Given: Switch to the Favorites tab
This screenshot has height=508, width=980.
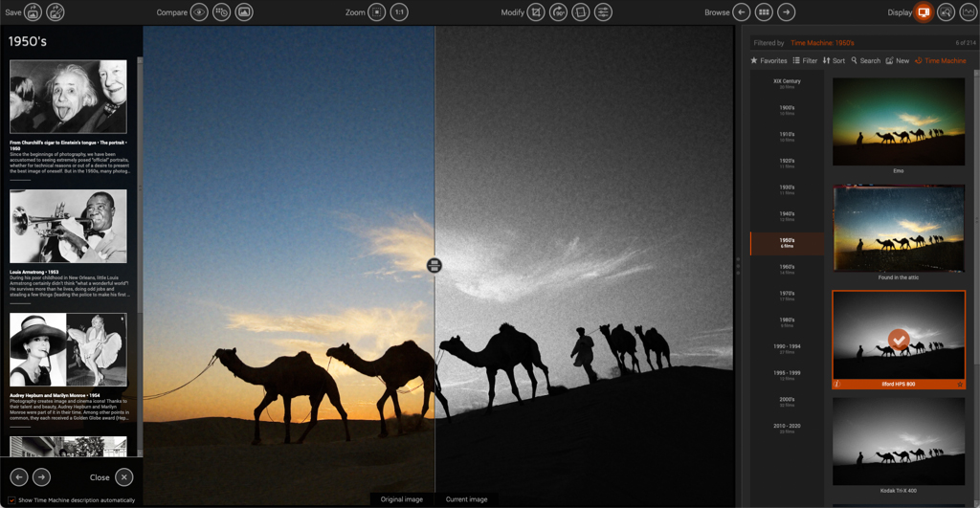Looking at the screenshot, I should [768, 60].
